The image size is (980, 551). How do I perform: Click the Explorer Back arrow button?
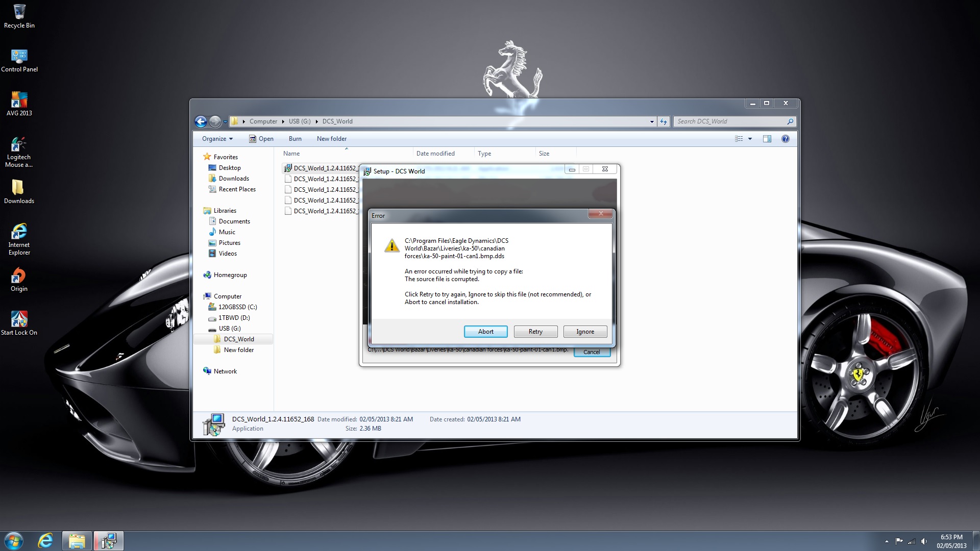click(x=201, y=121)
